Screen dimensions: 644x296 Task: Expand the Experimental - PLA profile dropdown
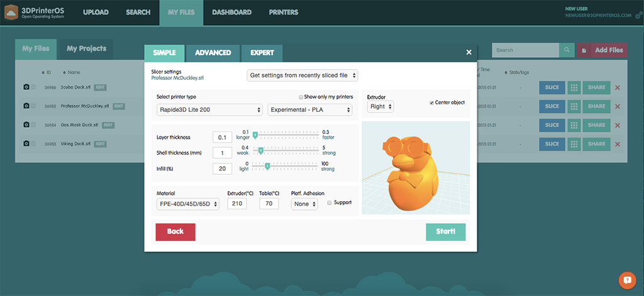click(x=310, y=110)
